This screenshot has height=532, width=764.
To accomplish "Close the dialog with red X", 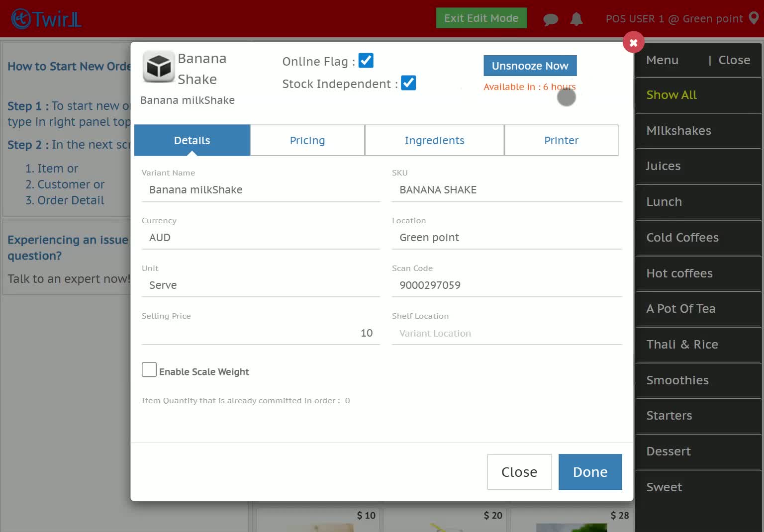I will pyautogui.click(x=633, y=43).
